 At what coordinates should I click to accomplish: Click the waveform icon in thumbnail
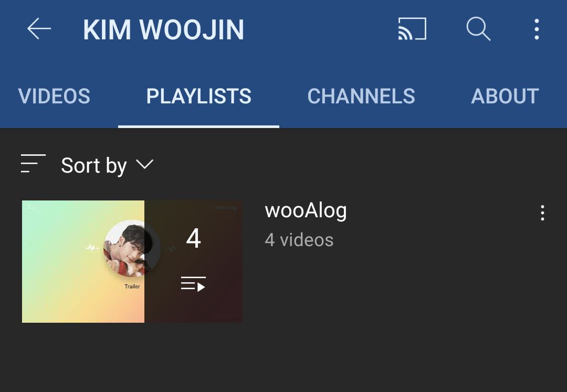[x=92, y=248]
